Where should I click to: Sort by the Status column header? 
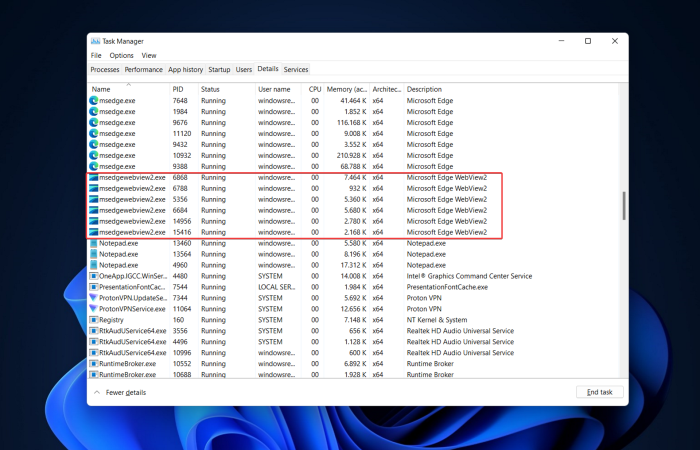point(227,89)
